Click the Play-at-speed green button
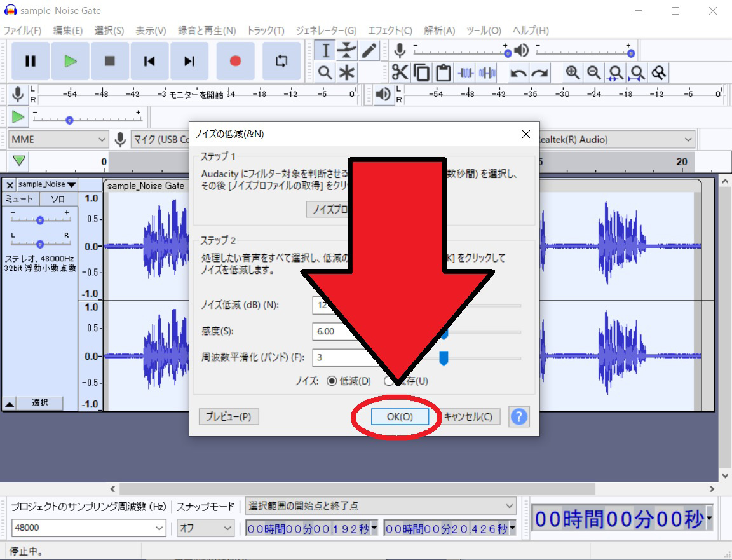The width and height of the screenshot is (732, 560). point(18,117)
